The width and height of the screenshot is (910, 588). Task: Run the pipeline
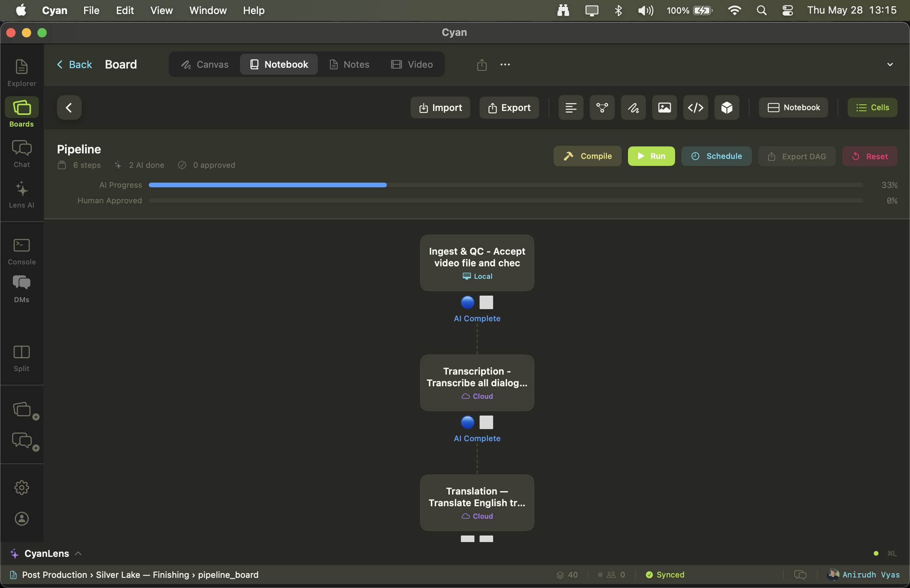click(651, 156)
